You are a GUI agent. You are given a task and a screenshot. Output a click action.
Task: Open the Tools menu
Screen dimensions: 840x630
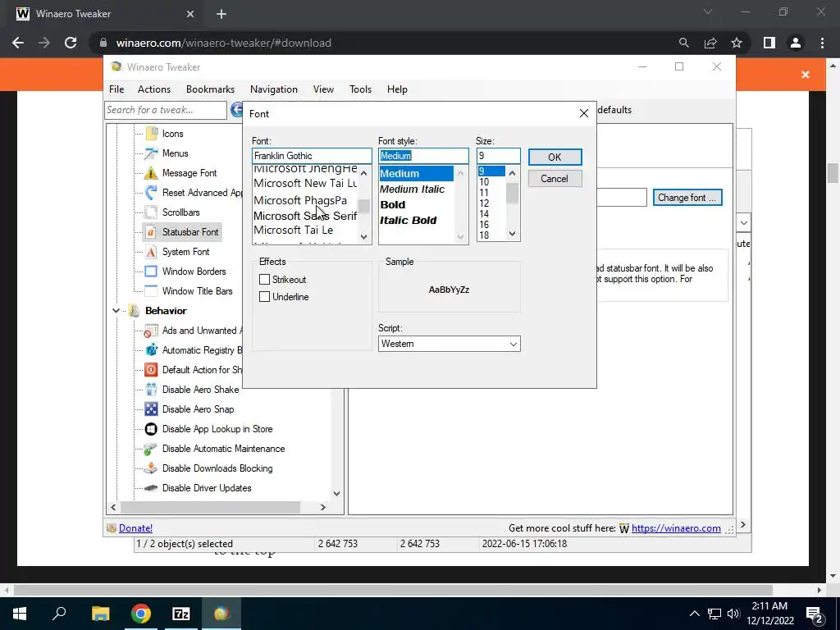point(361,89)
